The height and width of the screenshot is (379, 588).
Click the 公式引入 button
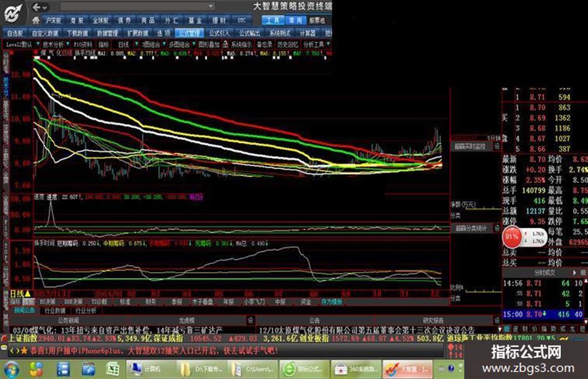click(219, 33)
